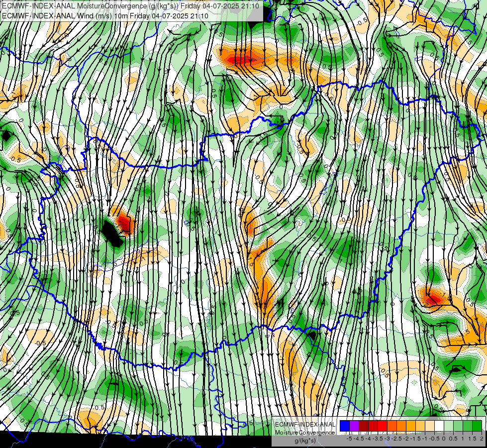
Task: Click the legend scale value 1.5
Action: 473,439
